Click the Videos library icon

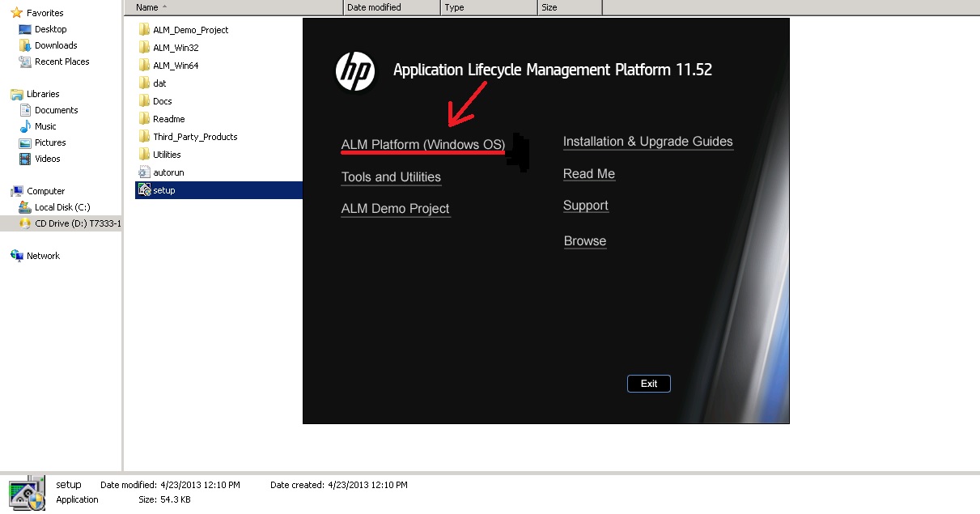[x=25, y=159]
